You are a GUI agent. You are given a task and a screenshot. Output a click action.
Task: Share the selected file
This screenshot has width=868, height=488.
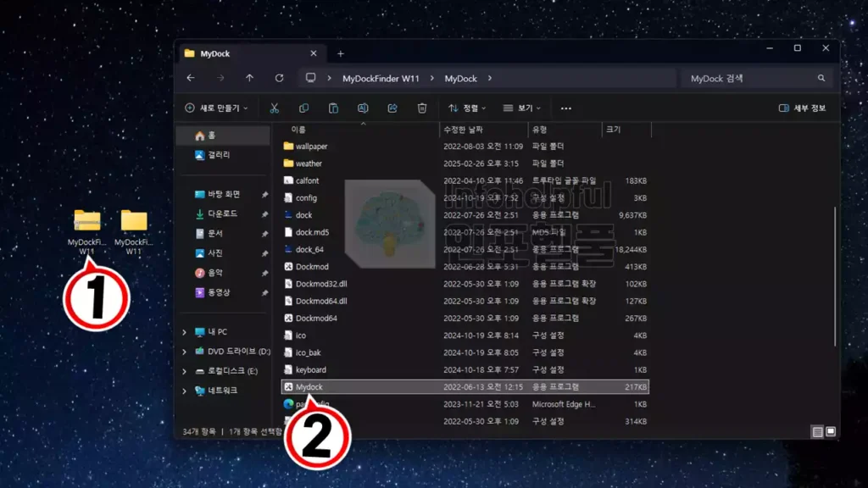392,108
